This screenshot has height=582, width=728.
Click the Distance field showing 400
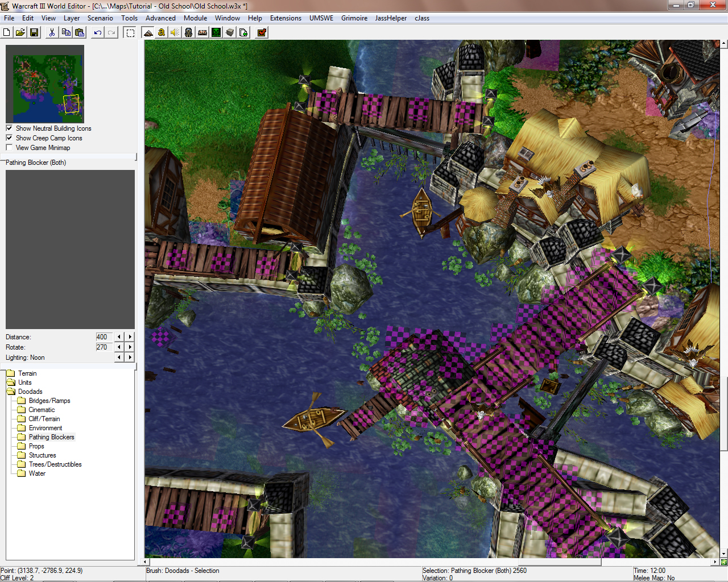[105, 337]
